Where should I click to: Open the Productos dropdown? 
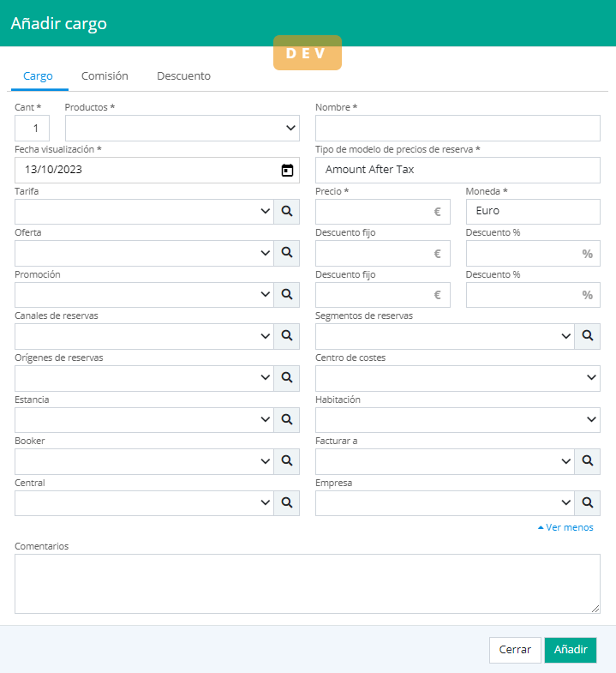click(182, 129)
